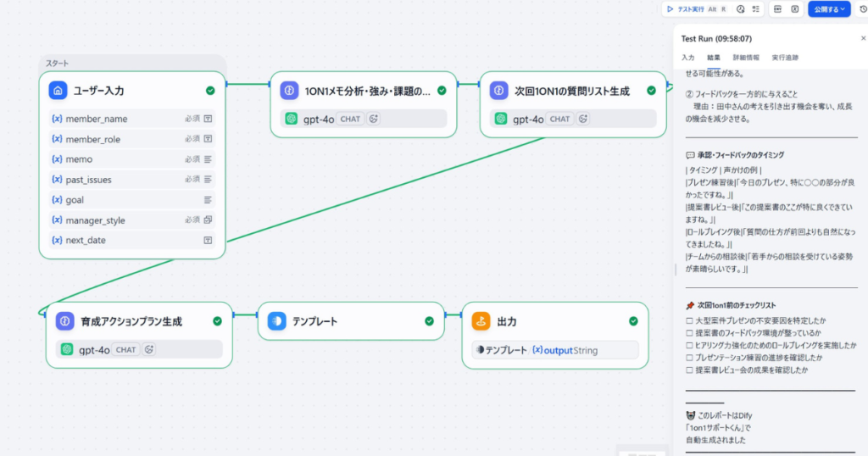Click the Test Run (09:58:07) title
868x456 pixels.
[716, 39]
